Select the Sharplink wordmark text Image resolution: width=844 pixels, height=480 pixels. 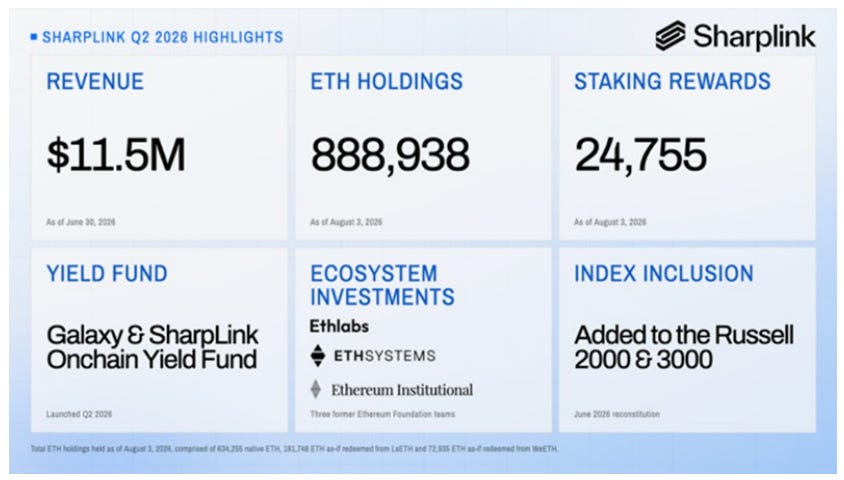pos(754,37)
